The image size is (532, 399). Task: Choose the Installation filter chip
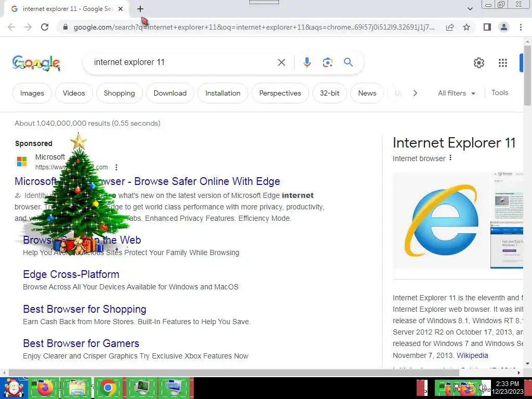(222, 94)
